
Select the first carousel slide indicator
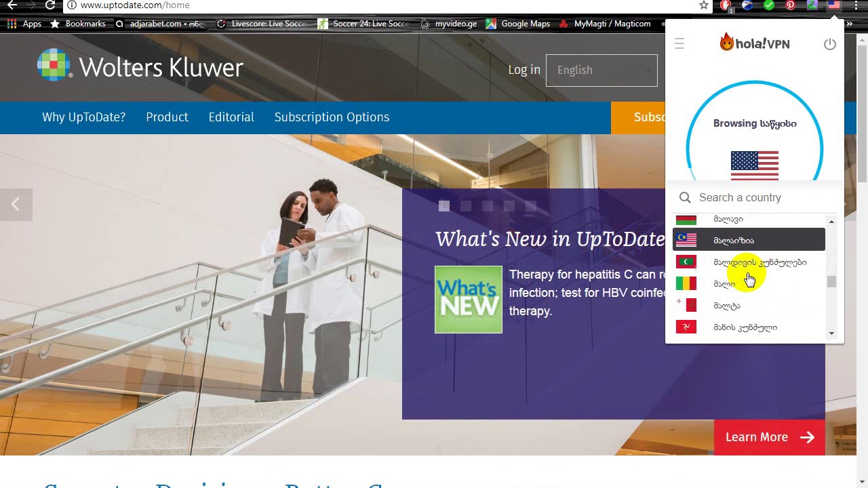click(x=444, y=206)
